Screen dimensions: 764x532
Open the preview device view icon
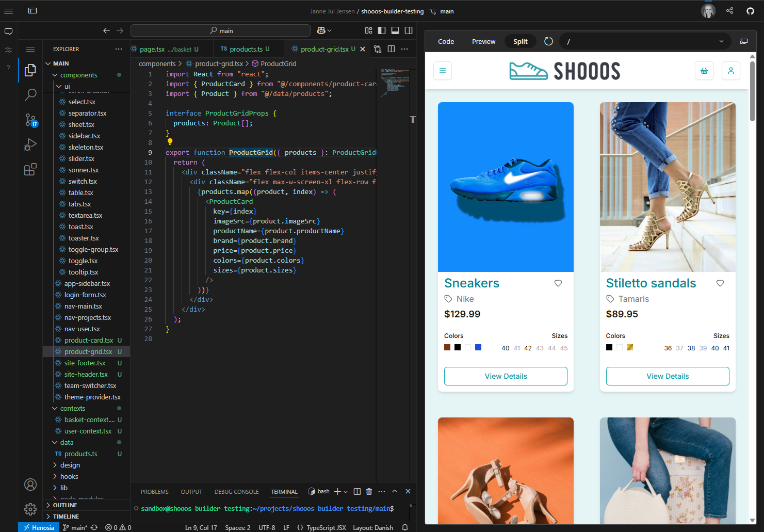(744, 41)
